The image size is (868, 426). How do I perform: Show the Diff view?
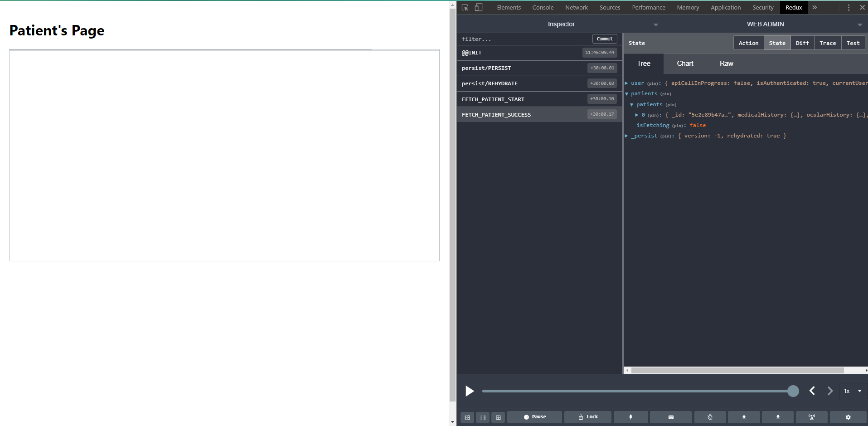click(802, 43)
